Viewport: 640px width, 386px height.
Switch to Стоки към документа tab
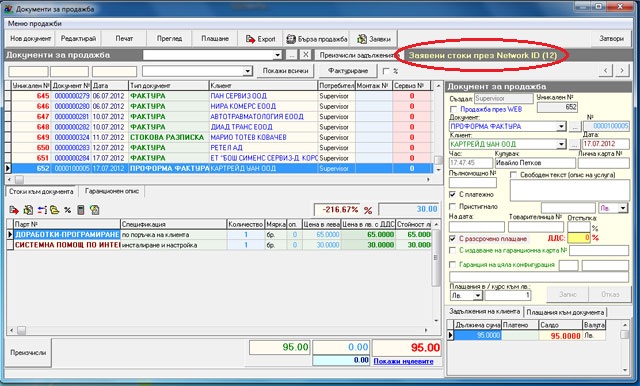pos(41,191)
